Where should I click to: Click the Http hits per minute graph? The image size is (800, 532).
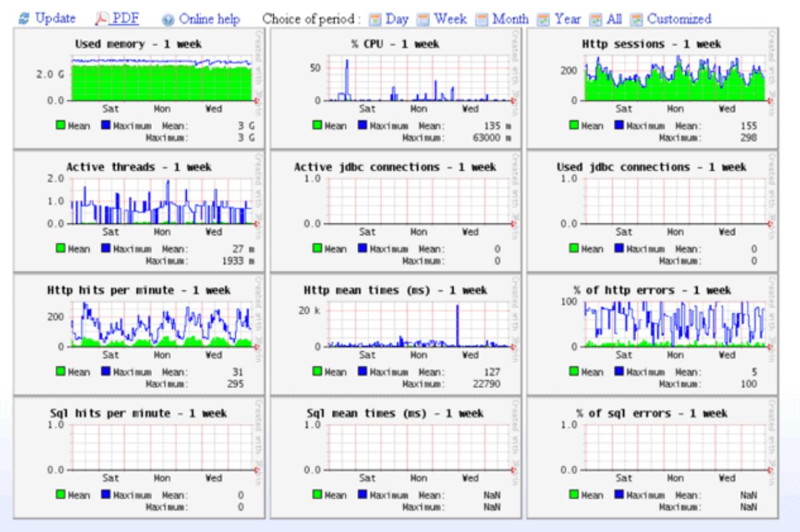150,323
